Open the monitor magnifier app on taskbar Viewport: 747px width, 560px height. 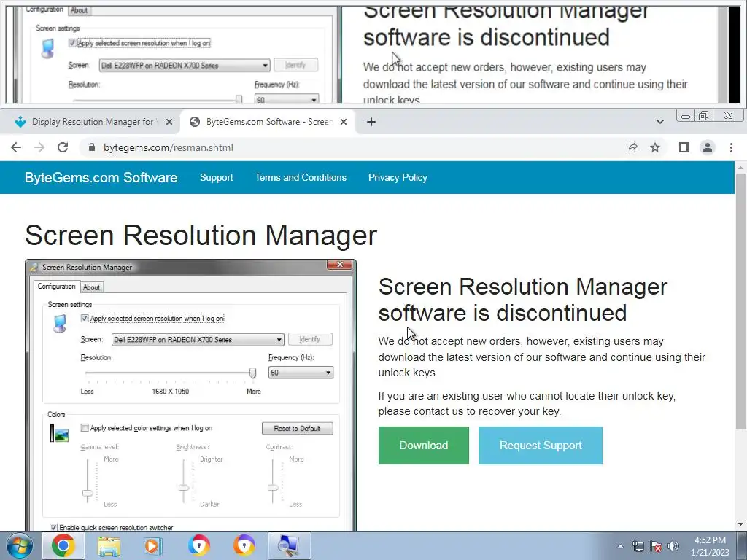[x=289, y=545]
